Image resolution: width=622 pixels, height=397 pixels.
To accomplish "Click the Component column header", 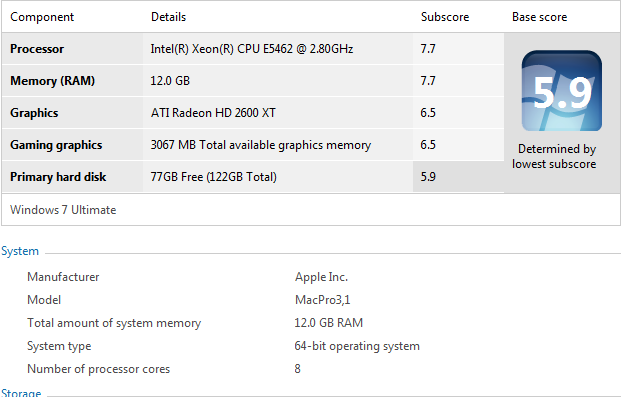I will click(x=42, y=17).
